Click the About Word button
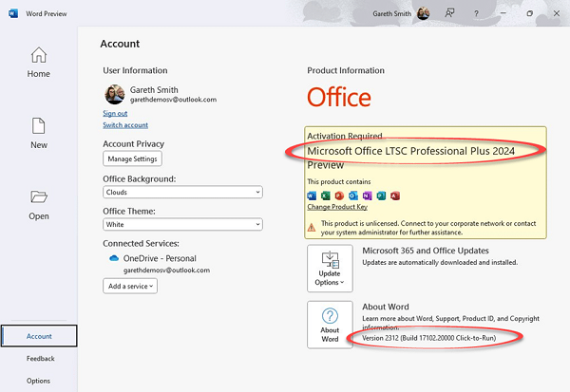This screenshot has height=392, width=570. 330,325
